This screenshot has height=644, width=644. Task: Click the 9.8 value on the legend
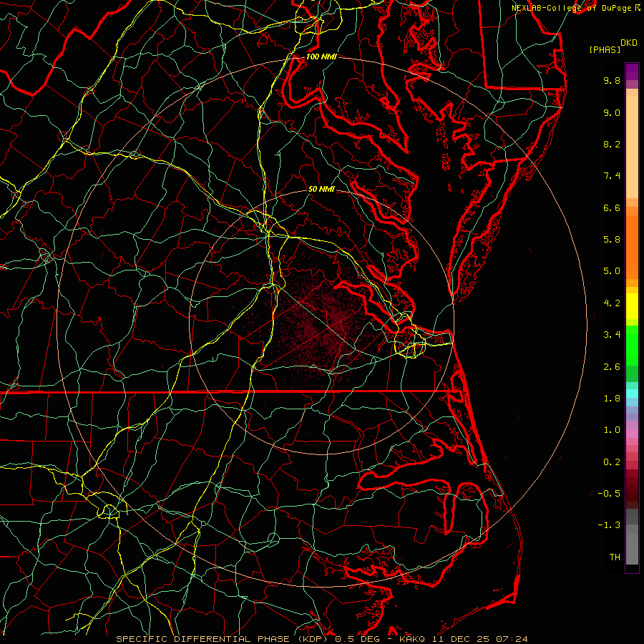point(612,80)
